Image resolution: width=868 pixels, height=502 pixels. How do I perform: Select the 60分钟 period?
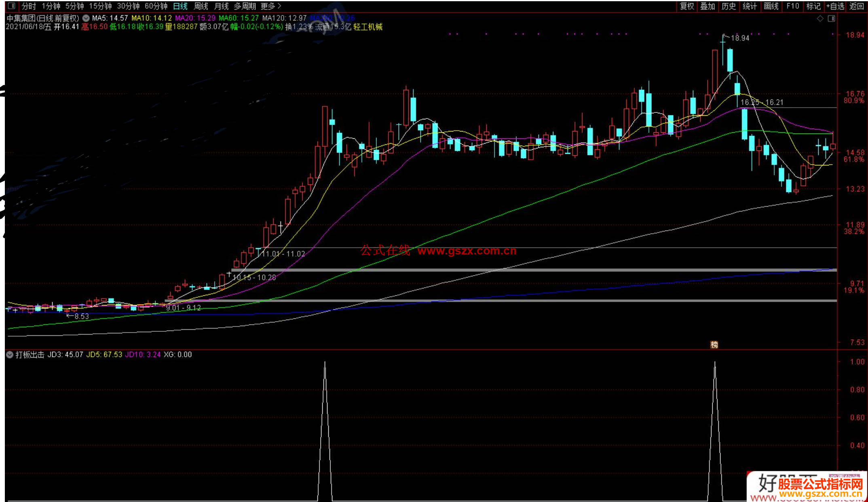click(x=156, y=6)
